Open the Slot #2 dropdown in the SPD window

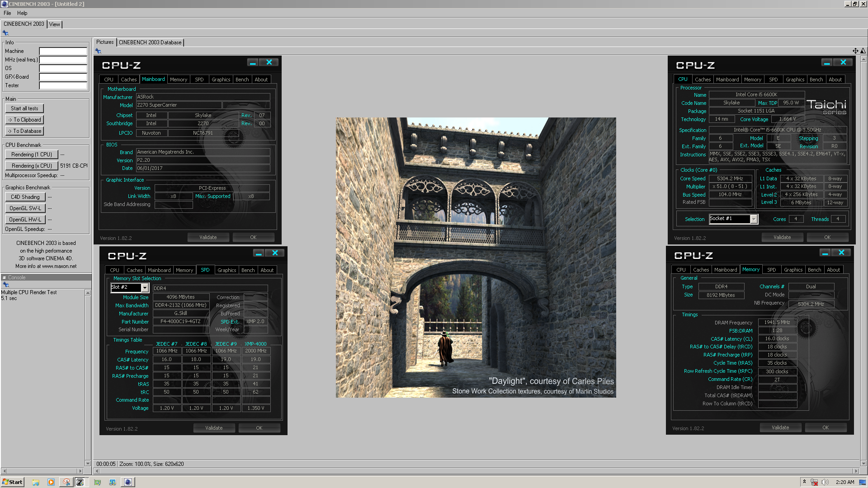click(x=145, y=287)
